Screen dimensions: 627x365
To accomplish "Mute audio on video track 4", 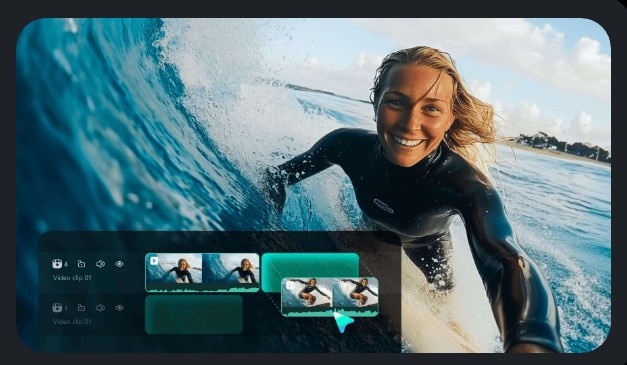I will (x=100, y=264).
